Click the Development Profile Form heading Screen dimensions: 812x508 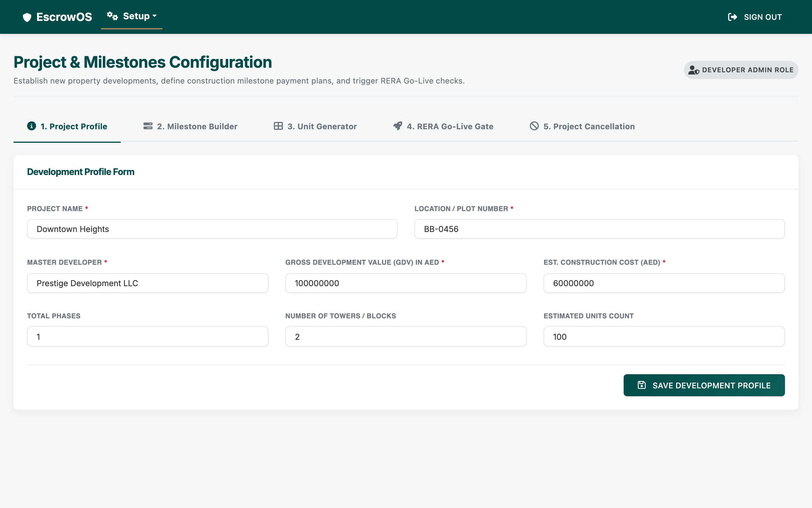(x=81, y=172)
